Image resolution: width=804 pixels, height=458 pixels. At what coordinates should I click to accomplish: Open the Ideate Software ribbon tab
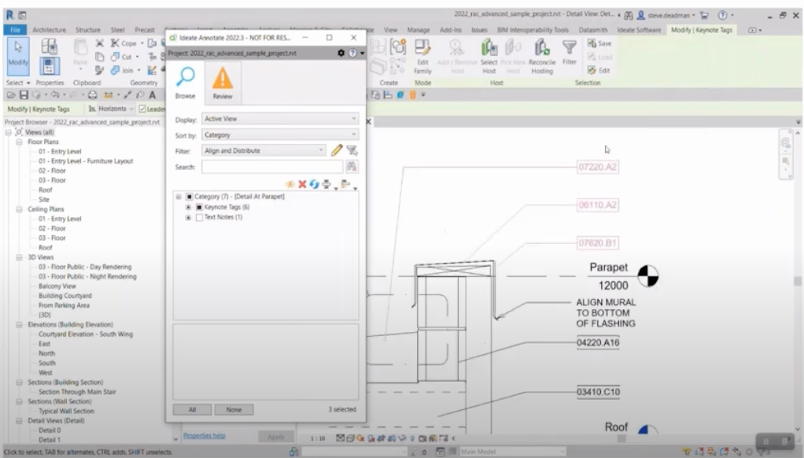point(639,30)
